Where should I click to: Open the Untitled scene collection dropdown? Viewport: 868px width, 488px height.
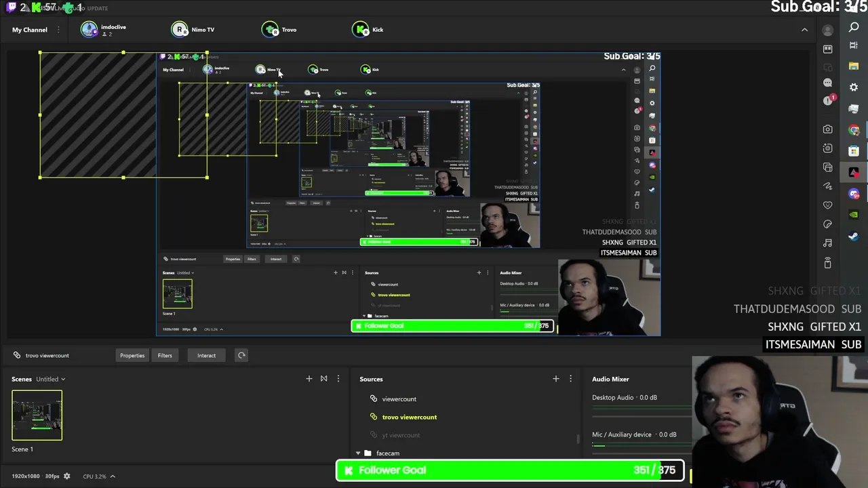pos(51,379)
